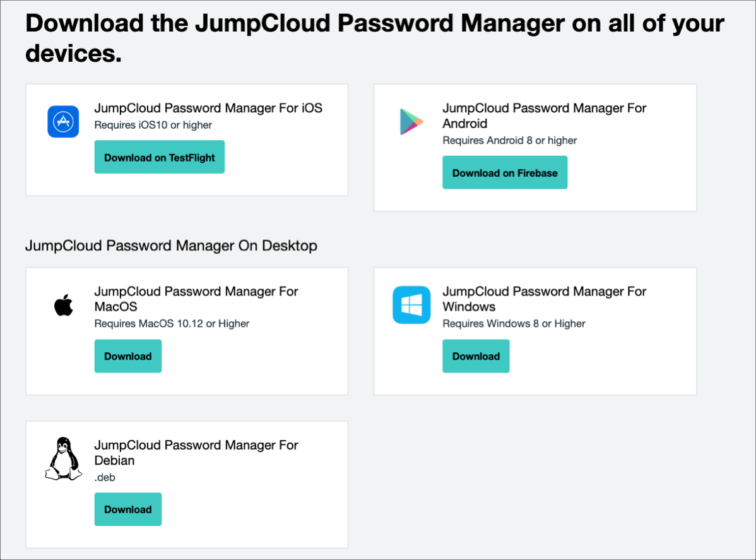Click the Windows logo icon
This screenshot has width=756, height=560.
(x=411, y=305)
